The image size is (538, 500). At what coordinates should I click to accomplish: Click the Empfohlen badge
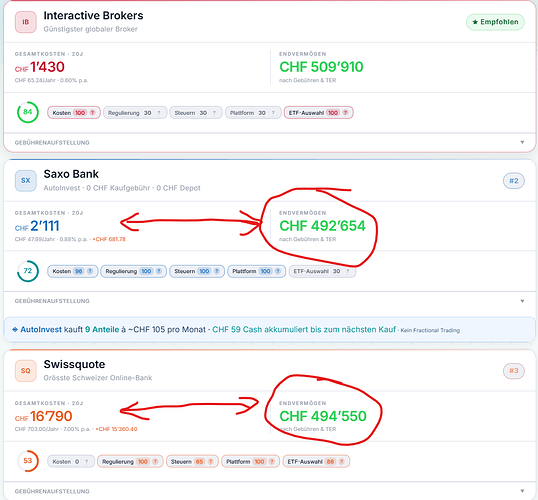[x=495, y=22]
